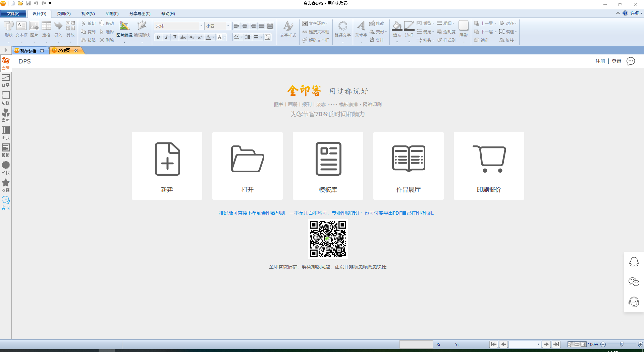Select the 艺术字 art text tool
The image size is (644, 352).
click(x=361, y=29)
